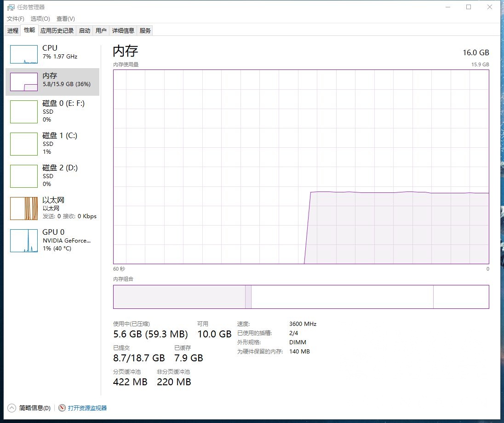This screenshot has width=504, height=423.
Task: Switch to the 服务 tab
Action: 145,30
